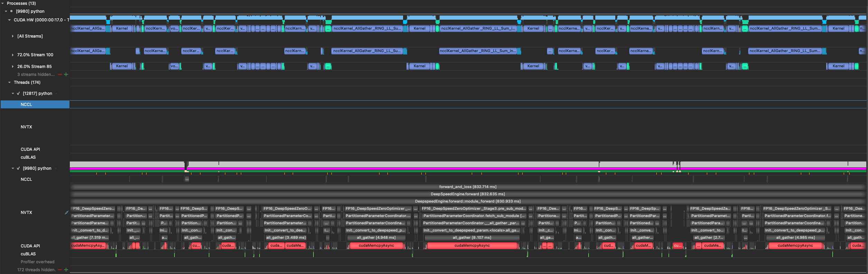Click the green plus next to '172 threads hidden'

pyautogui.click(x=66, y=270)
